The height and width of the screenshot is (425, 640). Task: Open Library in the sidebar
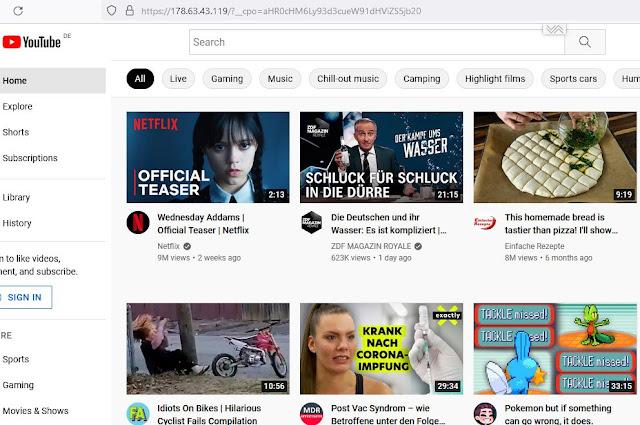[53, 198]
